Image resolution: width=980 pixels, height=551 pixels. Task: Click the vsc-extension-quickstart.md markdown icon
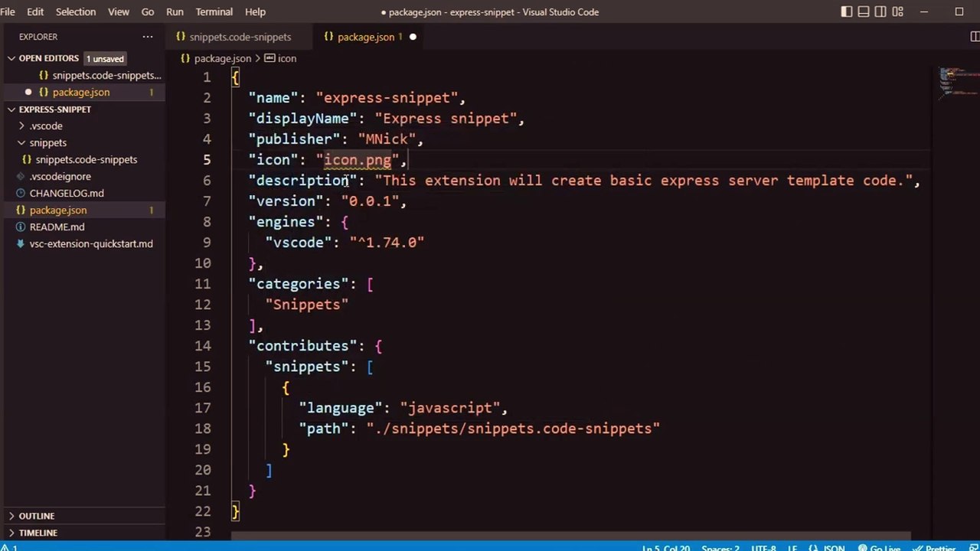pos(21,243)
